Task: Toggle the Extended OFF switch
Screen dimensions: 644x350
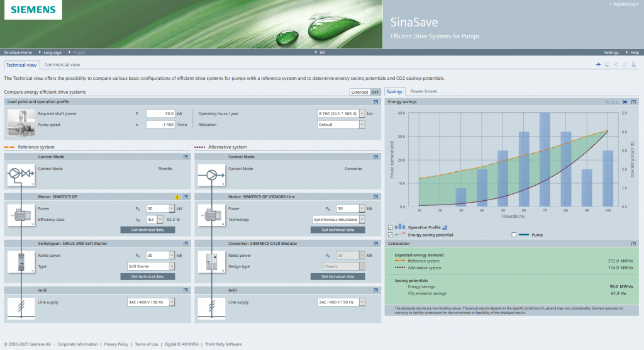Action: [x=365, y=92]
